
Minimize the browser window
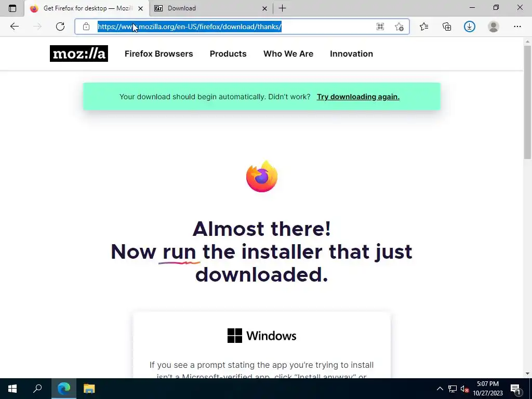click(x=472, y=7)
